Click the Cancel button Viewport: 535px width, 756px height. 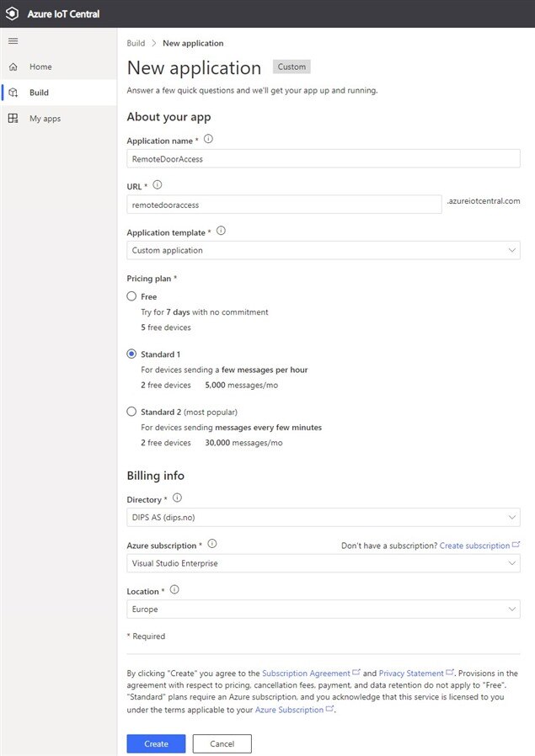(x=222, y=744)
